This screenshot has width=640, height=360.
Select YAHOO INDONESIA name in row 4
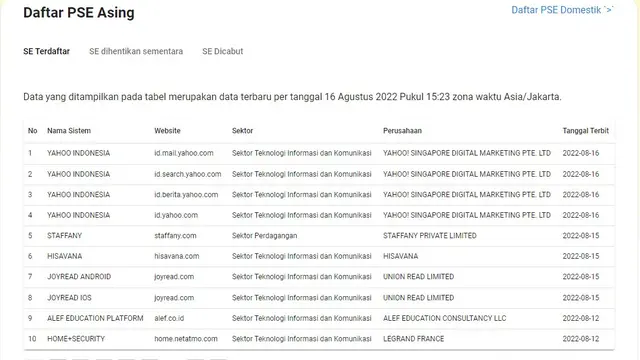point(78,215)
